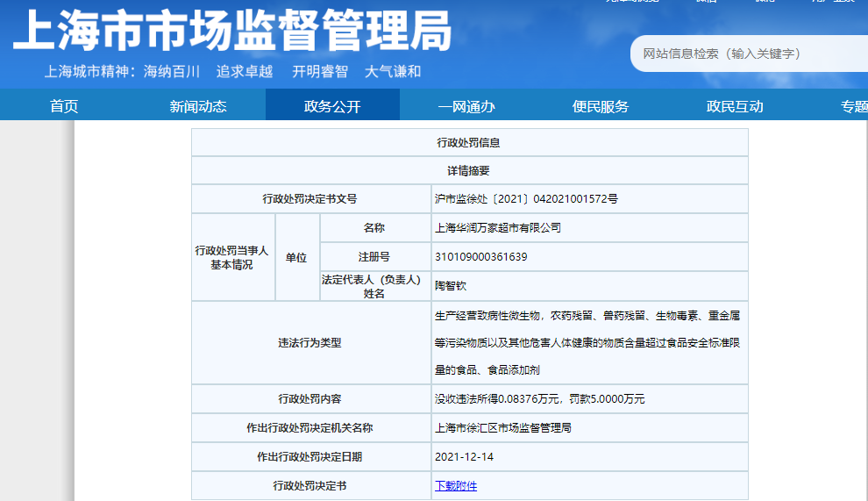Screen dimensions: 868x501
Task: Click the 网站信息检索 search input field
Action: click(749, 54)
